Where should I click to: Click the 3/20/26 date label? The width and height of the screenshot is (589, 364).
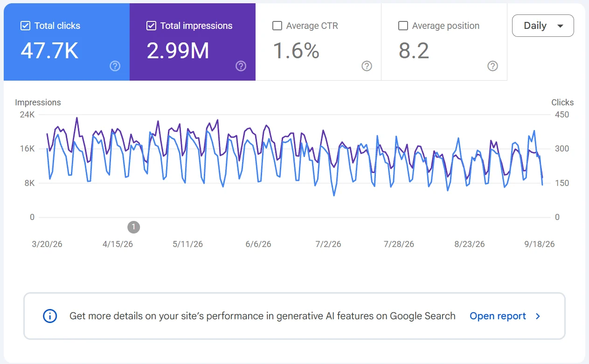click(x=47, y=244)
